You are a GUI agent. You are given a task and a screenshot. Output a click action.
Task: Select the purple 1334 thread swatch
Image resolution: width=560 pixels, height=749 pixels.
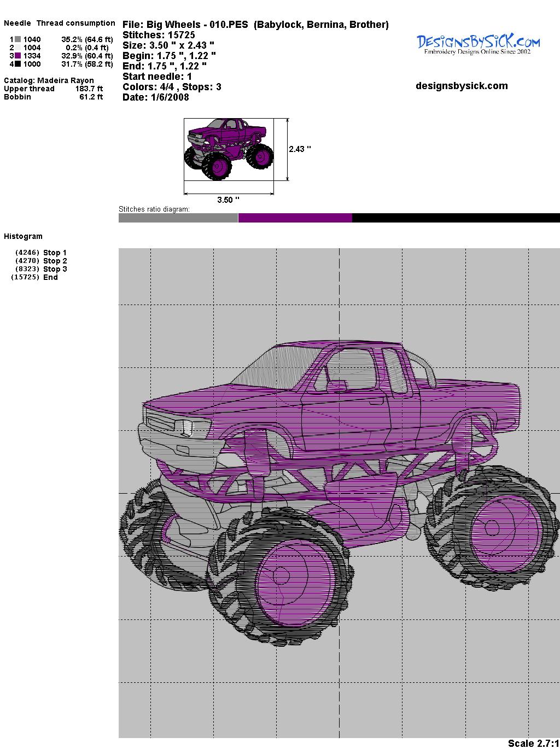coord(18,56)
